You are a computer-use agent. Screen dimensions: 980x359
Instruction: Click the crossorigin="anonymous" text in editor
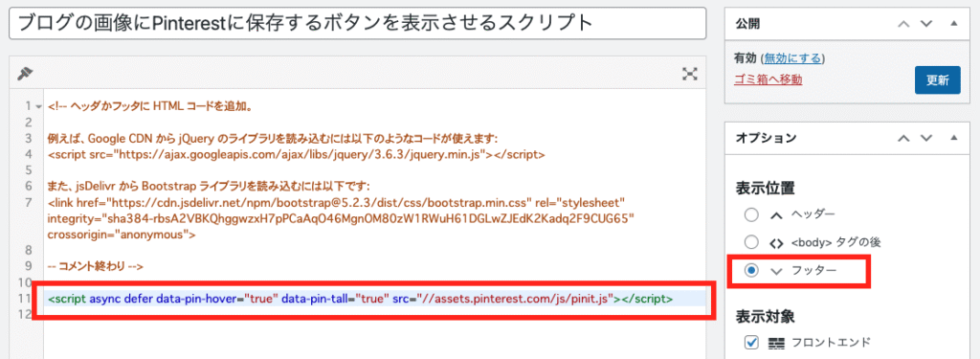tap(122, 236)
